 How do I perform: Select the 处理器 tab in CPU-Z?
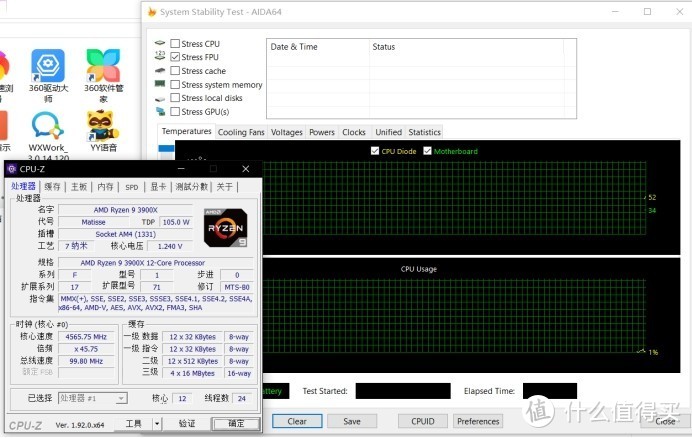coord(23,186)
